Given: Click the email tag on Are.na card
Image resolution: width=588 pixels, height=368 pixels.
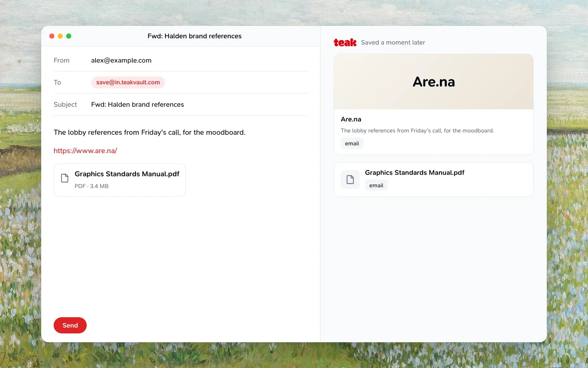Looking at the screenshot, I should coord(352,144).
